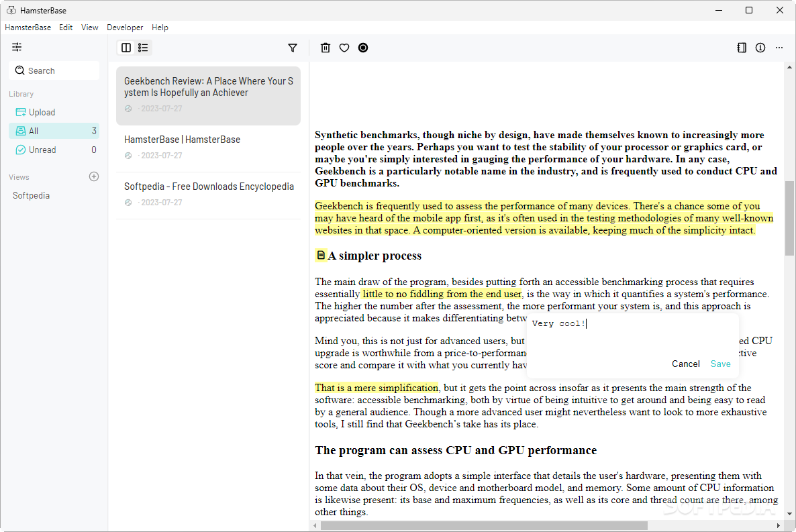This screenshot has width=796, height=532.
Task: Click the 'A simpler process' heading
Action: [375, 256]
